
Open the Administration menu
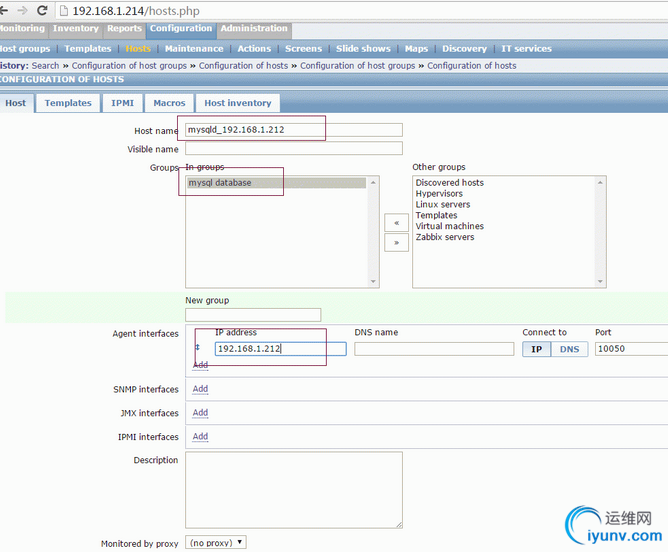(254, 29)
